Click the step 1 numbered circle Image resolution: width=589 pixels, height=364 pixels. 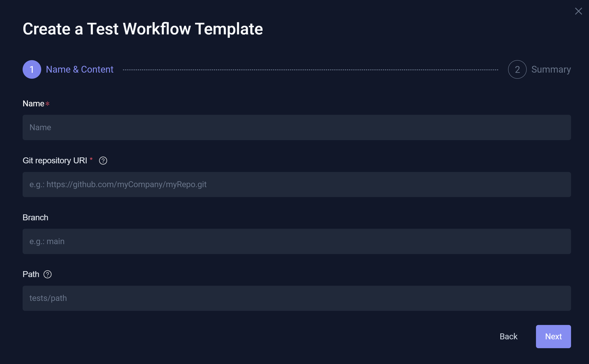(x=31, y=69)
